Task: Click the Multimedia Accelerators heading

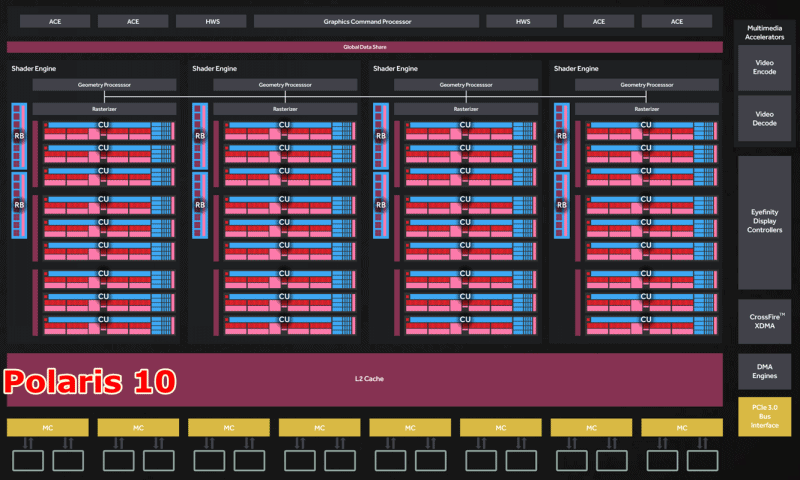Action: pyautogui.click(x=764, y=34)
